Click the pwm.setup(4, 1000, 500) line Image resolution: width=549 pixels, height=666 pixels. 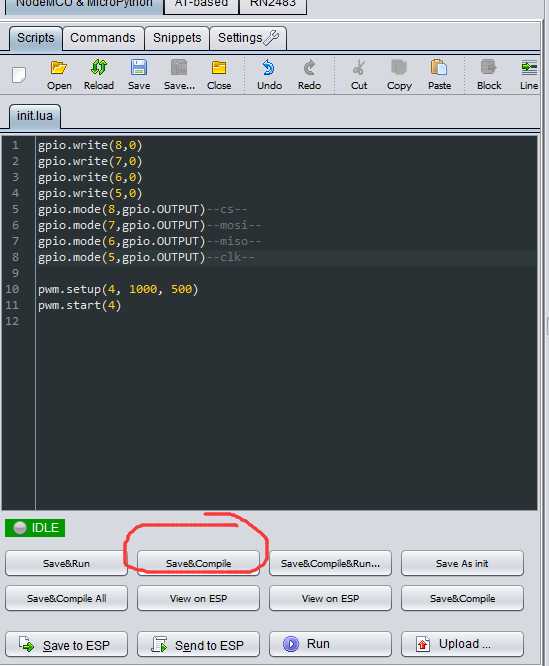click(118, 289)
